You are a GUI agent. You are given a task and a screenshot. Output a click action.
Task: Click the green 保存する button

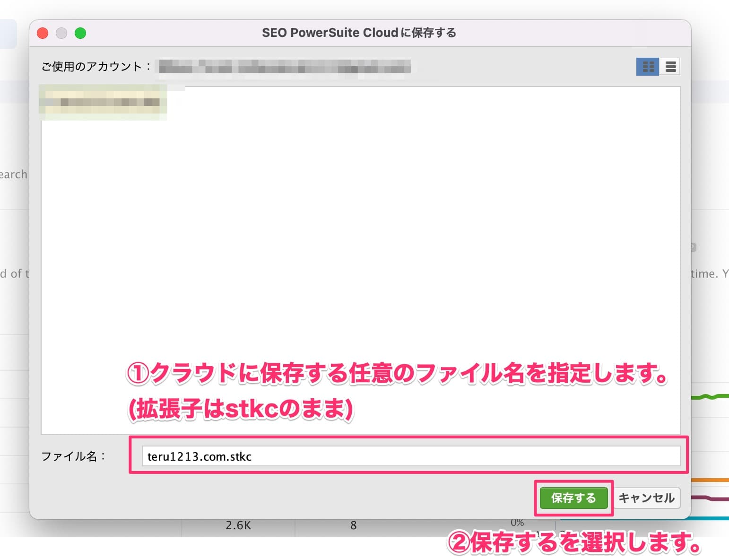[573, 498]
